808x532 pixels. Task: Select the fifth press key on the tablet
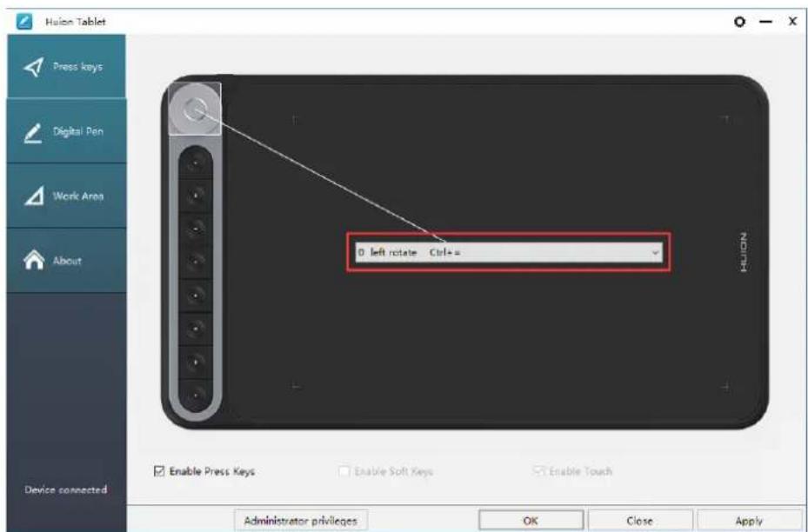196,295
